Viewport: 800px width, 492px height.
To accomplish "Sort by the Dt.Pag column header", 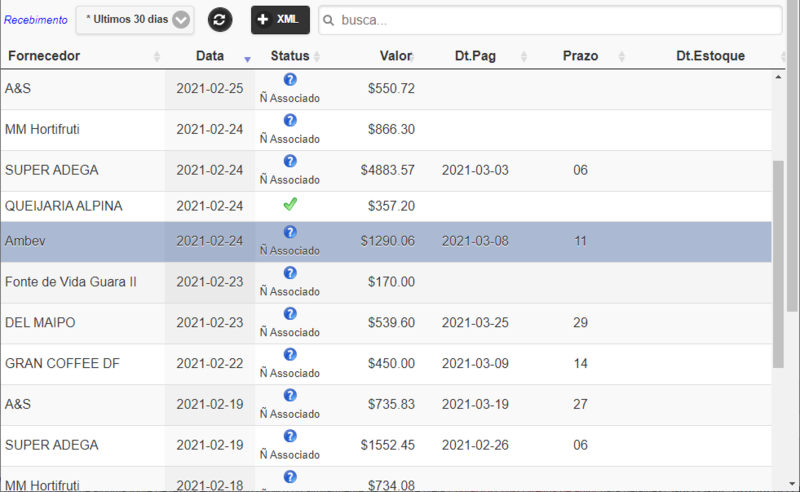I will point(475,56).
